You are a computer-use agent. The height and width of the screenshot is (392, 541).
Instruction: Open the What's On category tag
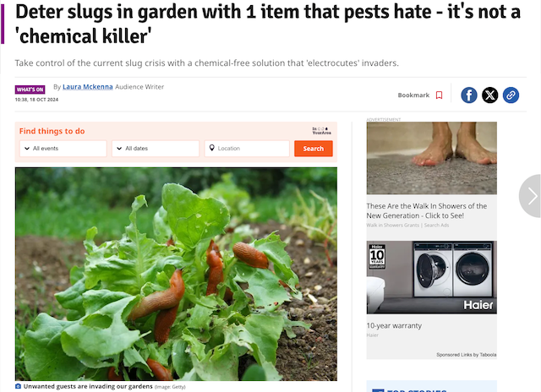point(30,90)
